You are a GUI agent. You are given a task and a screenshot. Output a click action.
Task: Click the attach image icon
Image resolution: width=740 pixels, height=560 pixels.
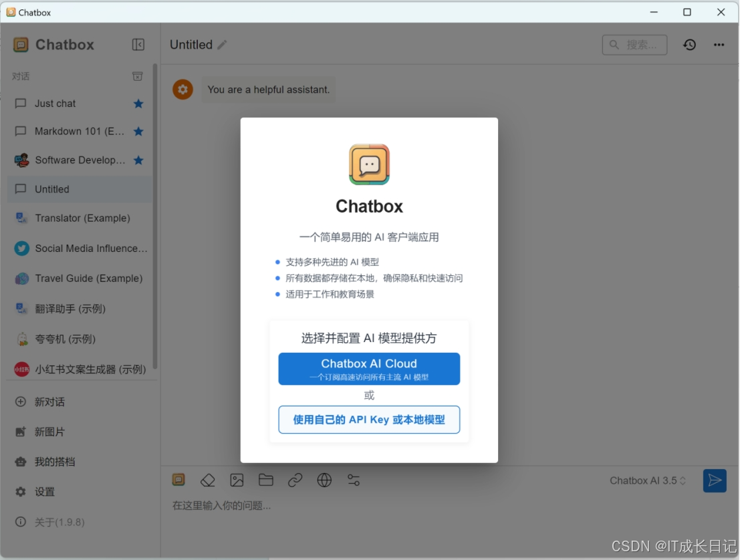pos(237,480)
